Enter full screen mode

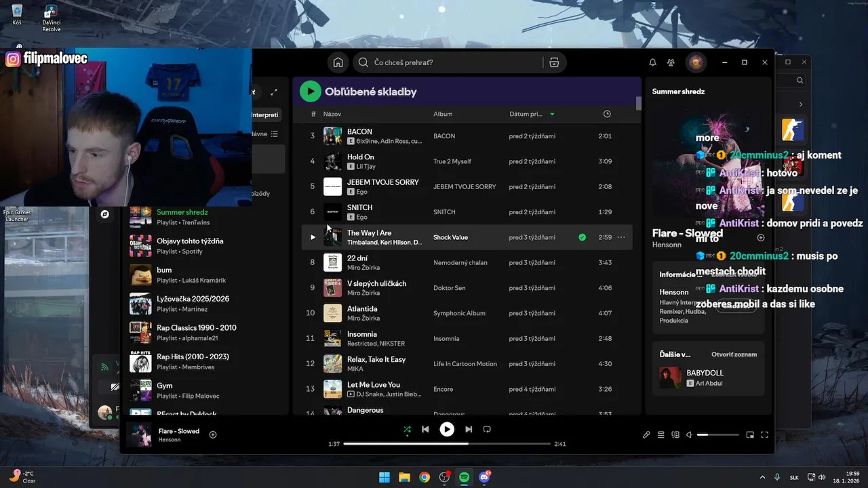tap(764, 434)
